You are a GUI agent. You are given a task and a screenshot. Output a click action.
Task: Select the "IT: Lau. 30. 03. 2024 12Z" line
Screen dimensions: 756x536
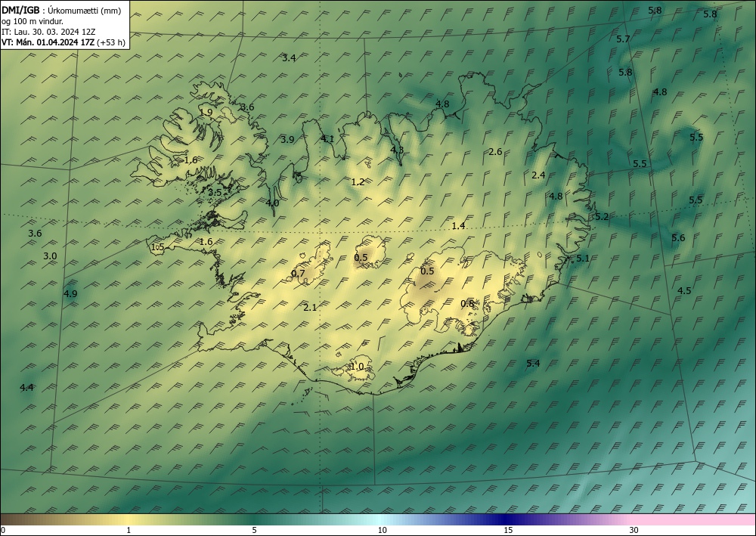click(x=48, y=32)
